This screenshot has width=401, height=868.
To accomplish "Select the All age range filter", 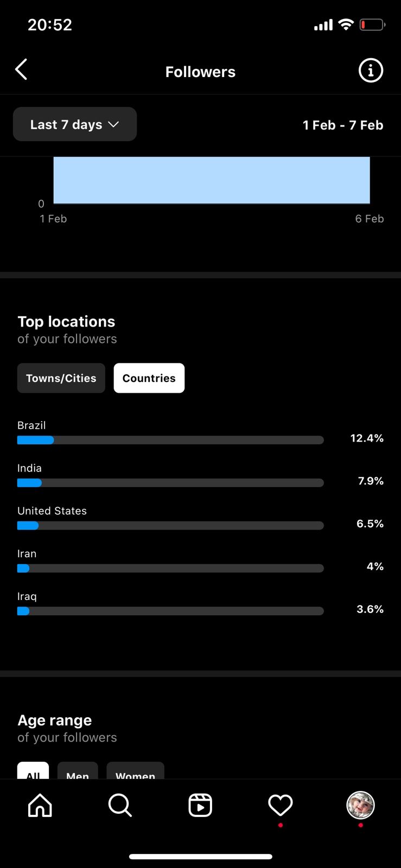I will (x=33, y=771).
